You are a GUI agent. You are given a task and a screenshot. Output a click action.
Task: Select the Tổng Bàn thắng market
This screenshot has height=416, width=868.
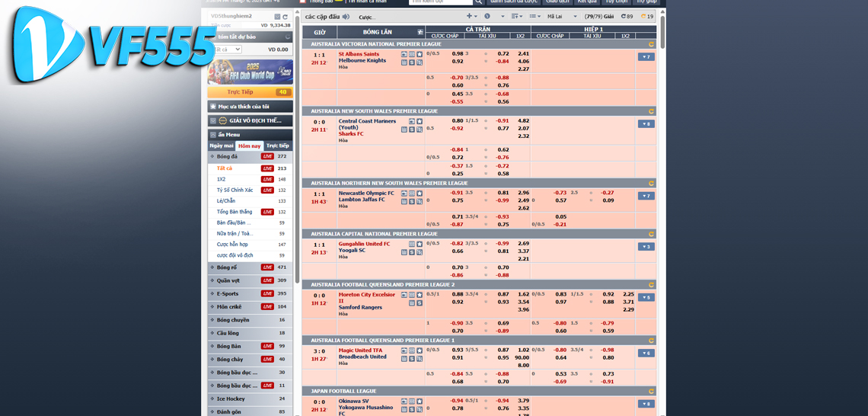[251, 212]
